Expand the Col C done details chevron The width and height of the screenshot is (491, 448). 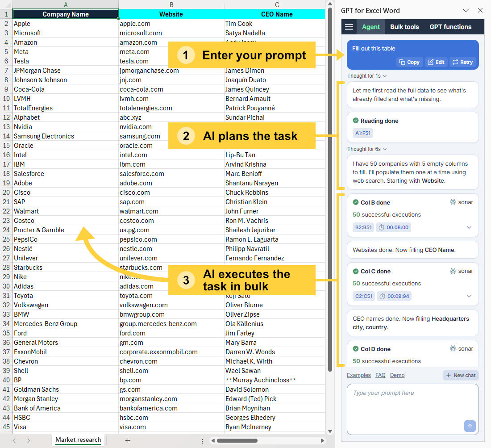469,296
